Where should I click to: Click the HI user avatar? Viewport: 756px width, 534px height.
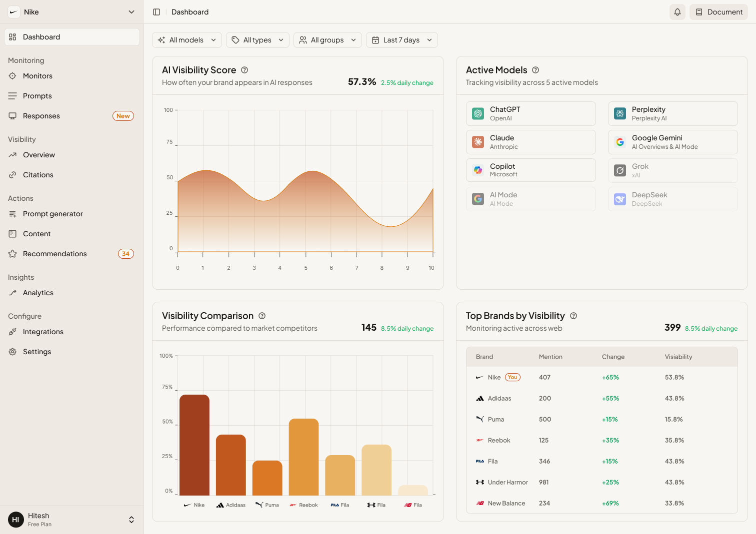(x=16, y=520)
